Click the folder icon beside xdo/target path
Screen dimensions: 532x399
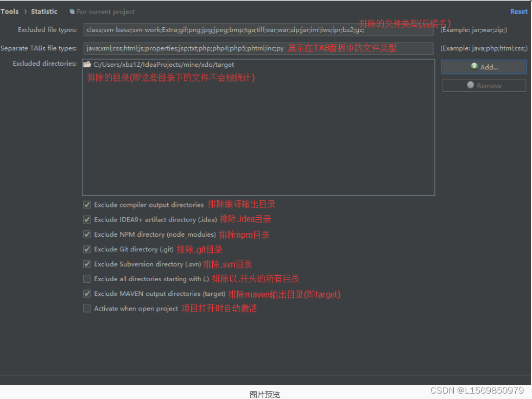click(x=87, y=64)
